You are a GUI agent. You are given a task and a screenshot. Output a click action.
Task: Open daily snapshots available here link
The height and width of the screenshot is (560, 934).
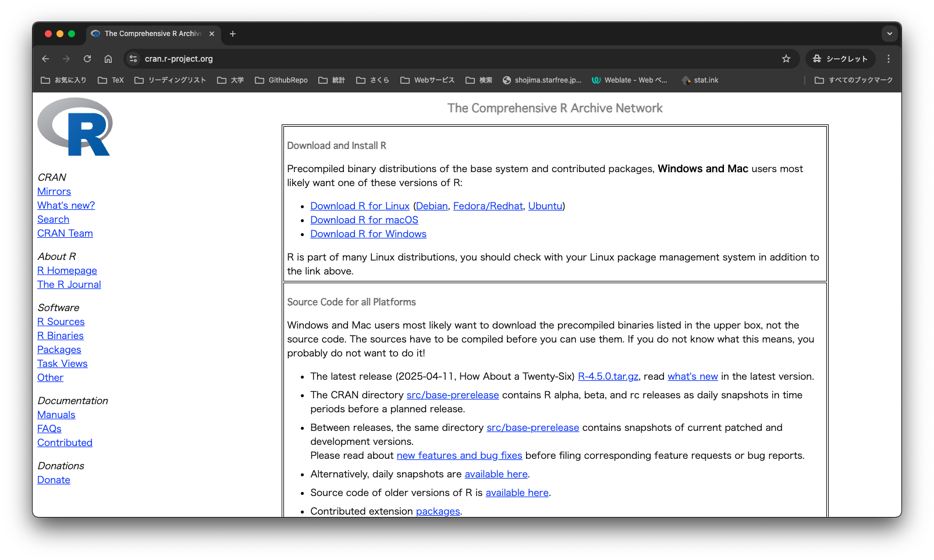pos(496,474)
